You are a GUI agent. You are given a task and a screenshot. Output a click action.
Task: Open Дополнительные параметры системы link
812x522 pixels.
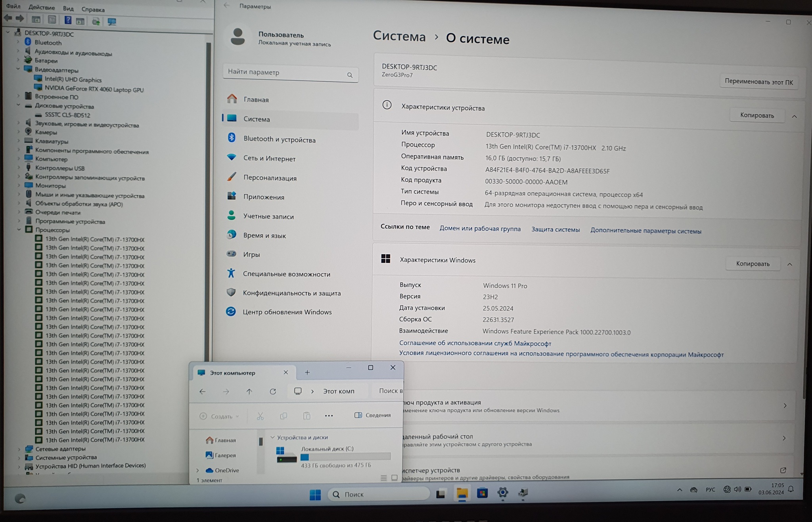[x=645, y=231]
